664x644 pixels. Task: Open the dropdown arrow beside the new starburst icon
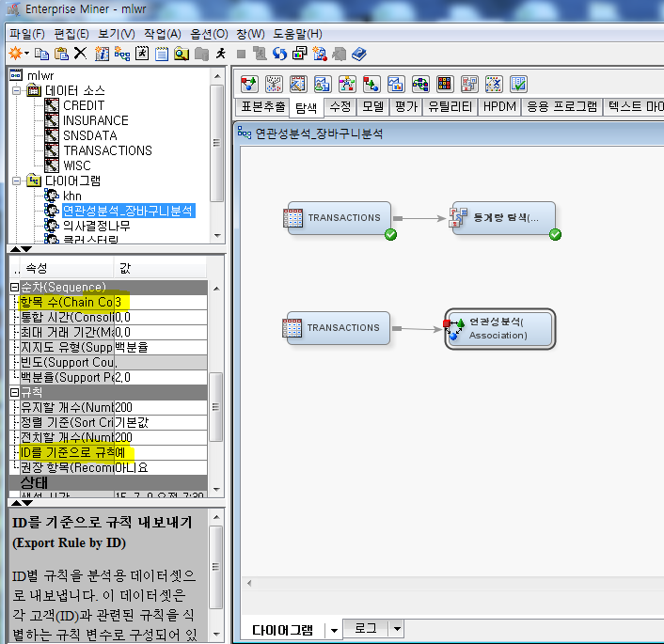click(27, 54)
